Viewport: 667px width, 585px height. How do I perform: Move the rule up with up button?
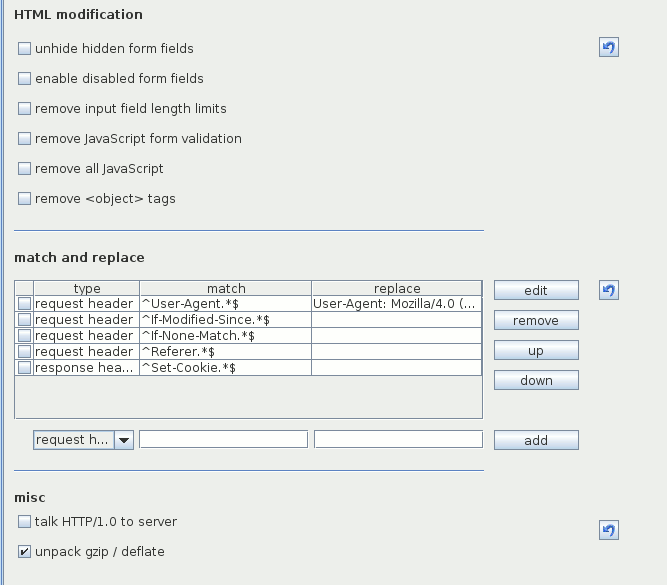tap(535, 350)
